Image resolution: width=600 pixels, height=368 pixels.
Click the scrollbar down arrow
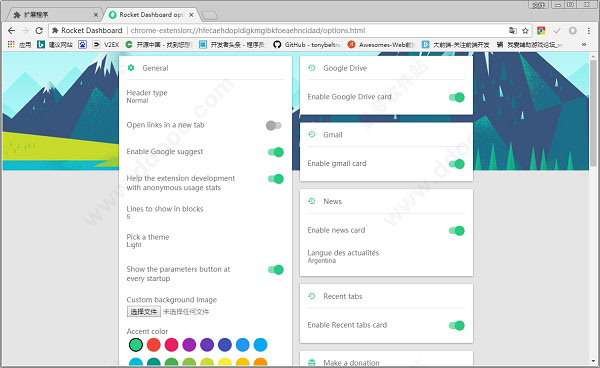[593, 361]
